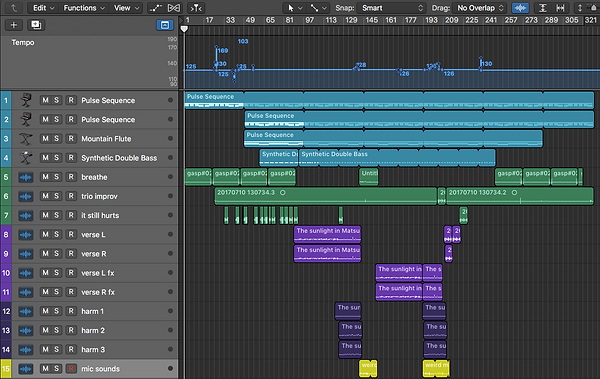Click the vertical auto zoom icon

[543, 8]
